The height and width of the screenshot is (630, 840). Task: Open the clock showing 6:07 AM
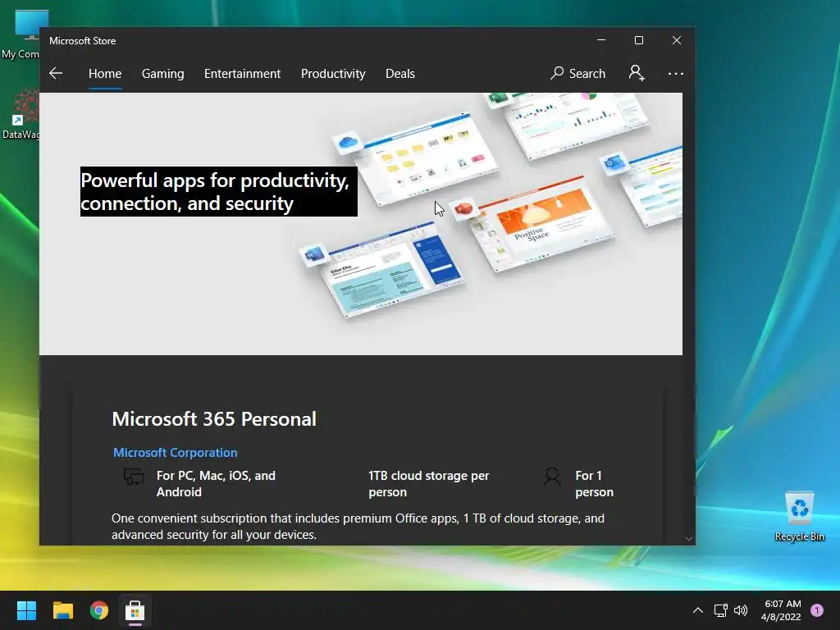pos(782,610)
